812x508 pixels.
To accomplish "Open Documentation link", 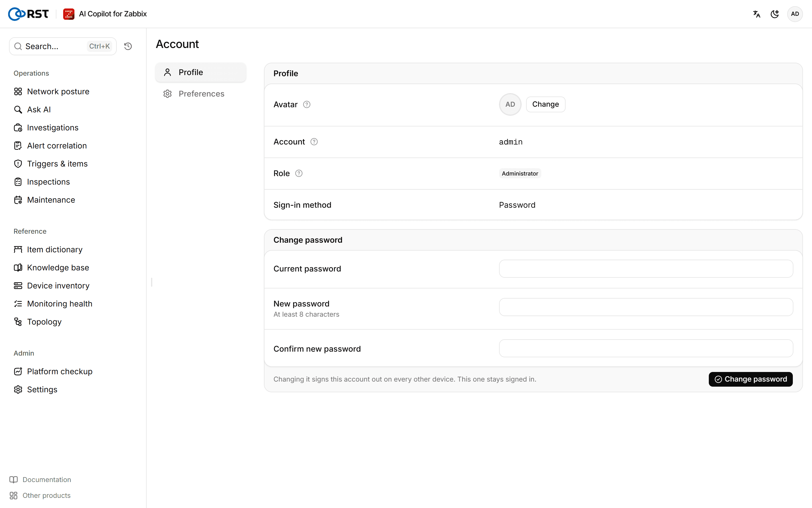I will tap(41, 479).
